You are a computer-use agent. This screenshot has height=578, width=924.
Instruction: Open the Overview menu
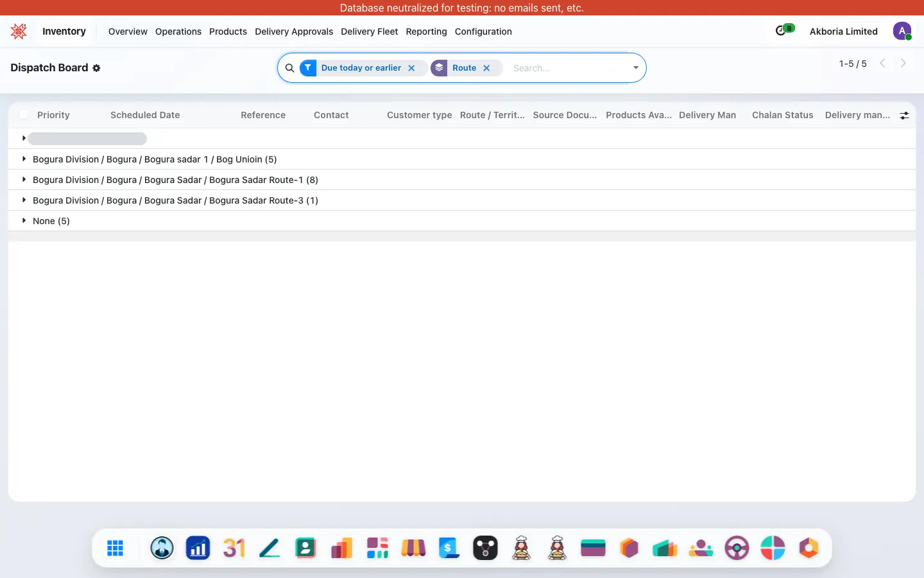point(128,31)
